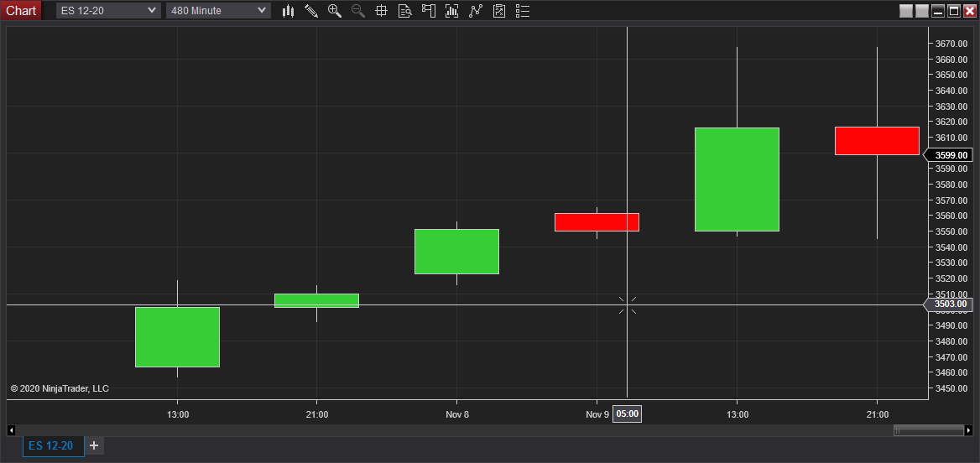Open the data box icon
This screenshot has height=463, width=980.
pos(405,11)
